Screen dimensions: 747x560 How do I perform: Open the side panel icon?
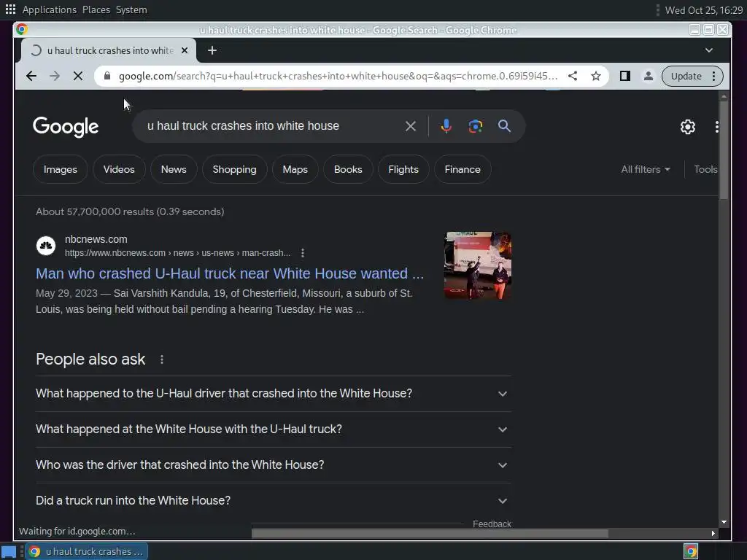tap(624, 76)
